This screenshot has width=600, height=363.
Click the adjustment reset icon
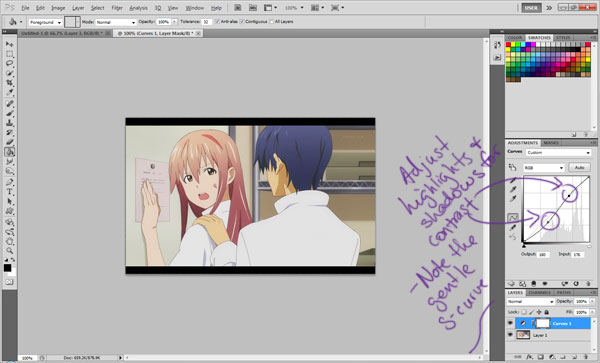click(576, 284)
